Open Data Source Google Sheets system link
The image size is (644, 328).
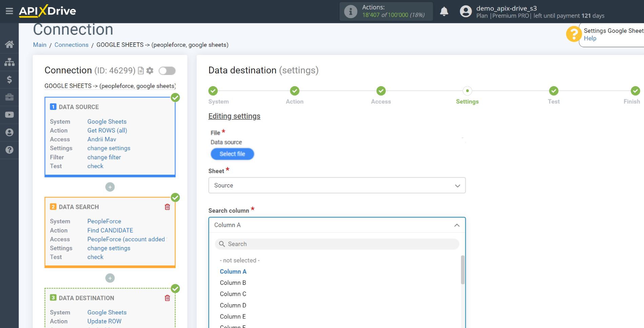tap(107, 121)
